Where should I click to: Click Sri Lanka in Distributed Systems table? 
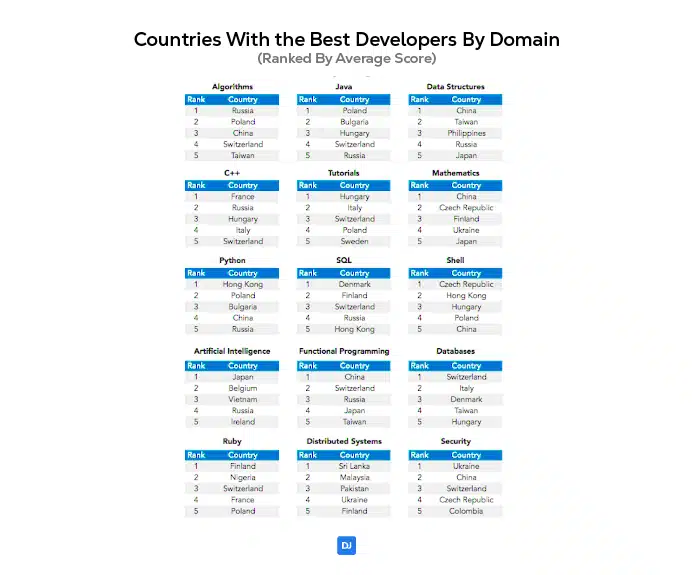pos(354,466)
